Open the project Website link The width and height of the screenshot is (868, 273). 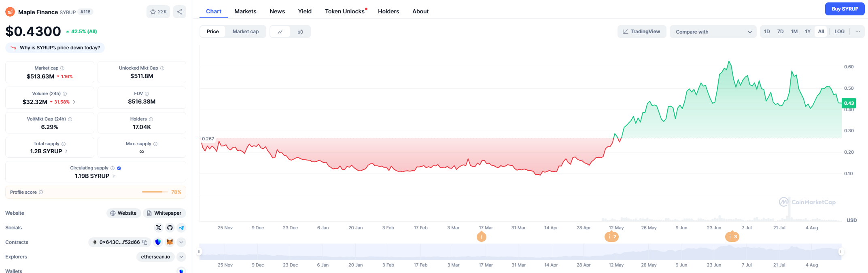click(123, 213)
